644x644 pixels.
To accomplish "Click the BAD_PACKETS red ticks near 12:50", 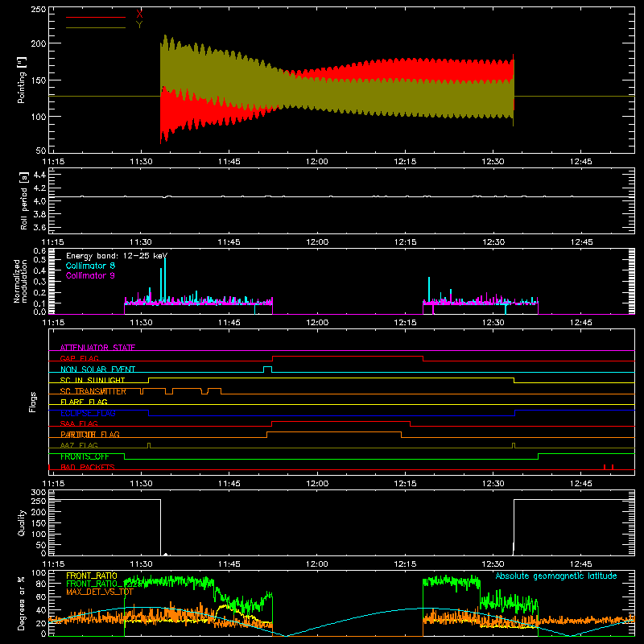I will click(609, 467).
